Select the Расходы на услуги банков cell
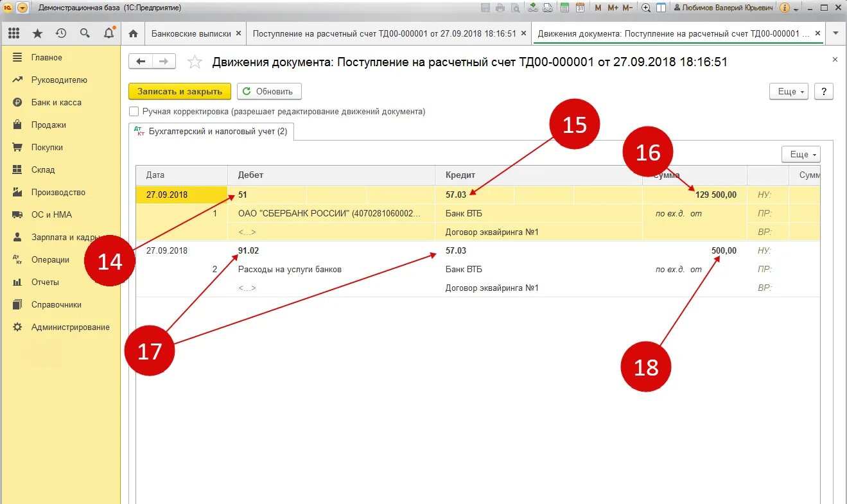847x504 pixels. (x=331, y=270)
